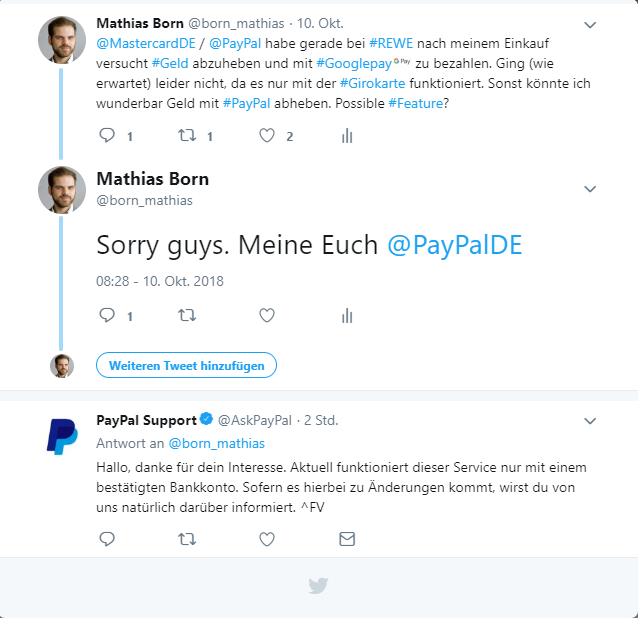Viewport: 638px width, 618px height.
Task: Open the @PayPalDE mention link
Action: (x=455, y=245)
